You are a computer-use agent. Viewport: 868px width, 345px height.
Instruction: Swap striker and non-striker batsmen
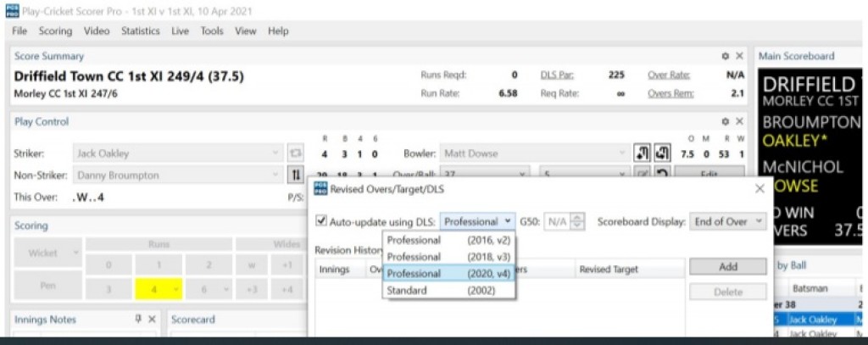(x=294, y=175)
